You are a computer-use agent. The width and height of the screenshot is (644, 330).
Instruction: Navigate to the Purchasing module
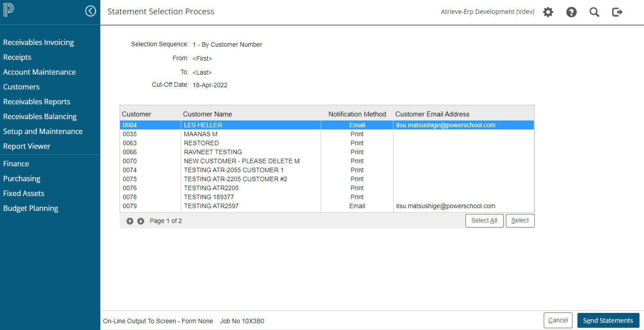tap(22, 178)
